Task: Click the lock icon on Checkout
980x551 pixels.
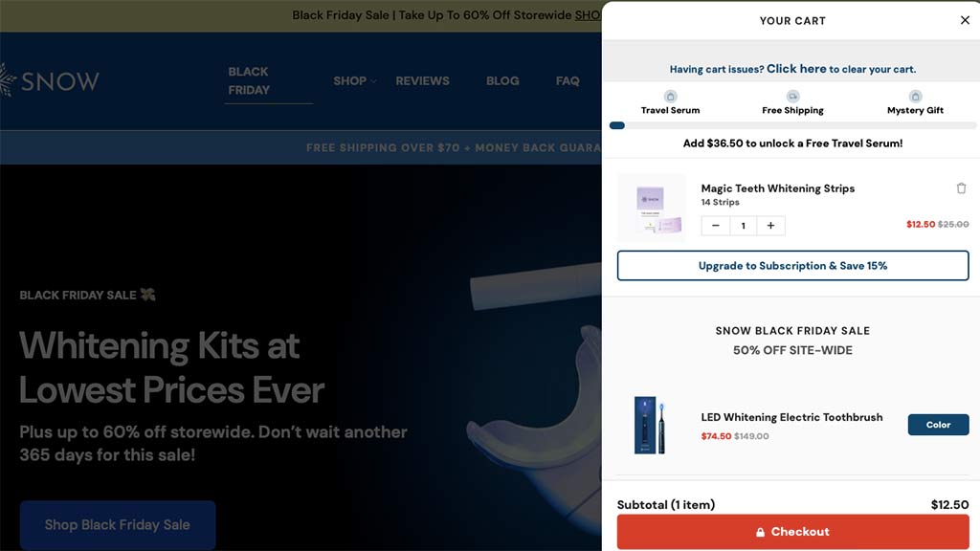Action: point(760,532)
